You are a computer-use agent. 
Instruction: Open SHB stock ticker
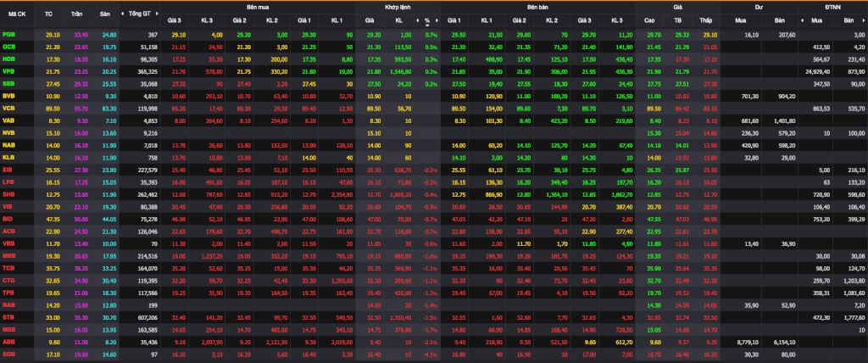pos(8,194)
